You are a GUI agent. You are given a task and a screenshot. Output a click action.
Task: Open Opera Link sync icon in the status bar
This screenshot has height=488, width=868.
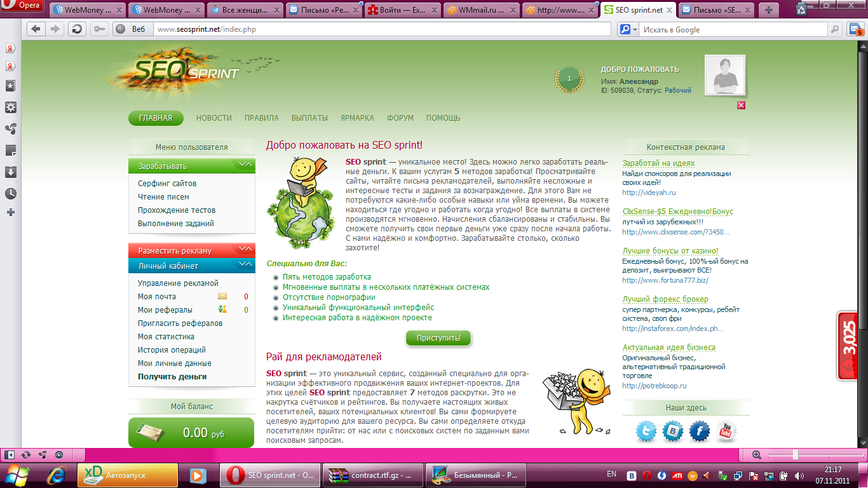[x=26, y=454]
